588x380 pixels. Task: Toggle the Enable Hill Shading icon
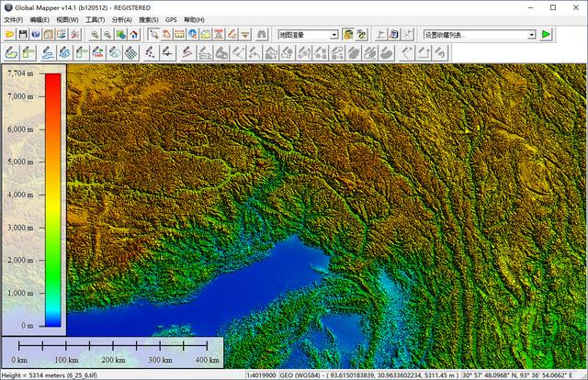click(349, 35)
